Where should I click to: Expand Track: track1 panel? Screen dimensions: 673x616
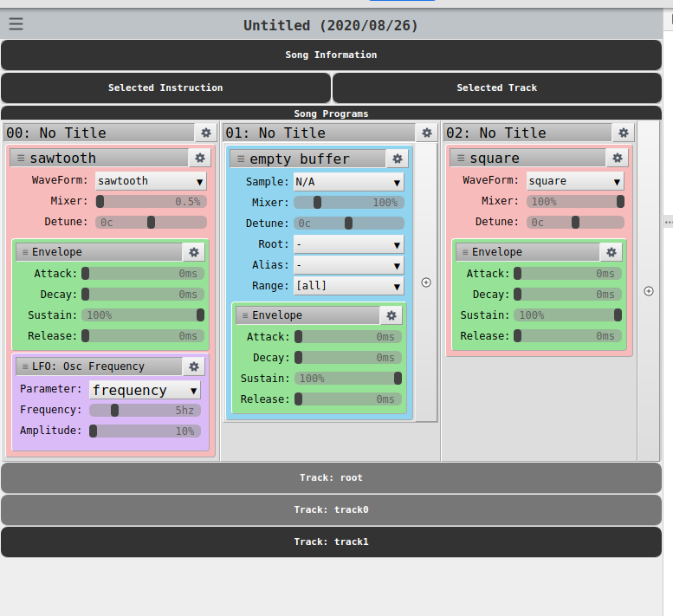331,541
